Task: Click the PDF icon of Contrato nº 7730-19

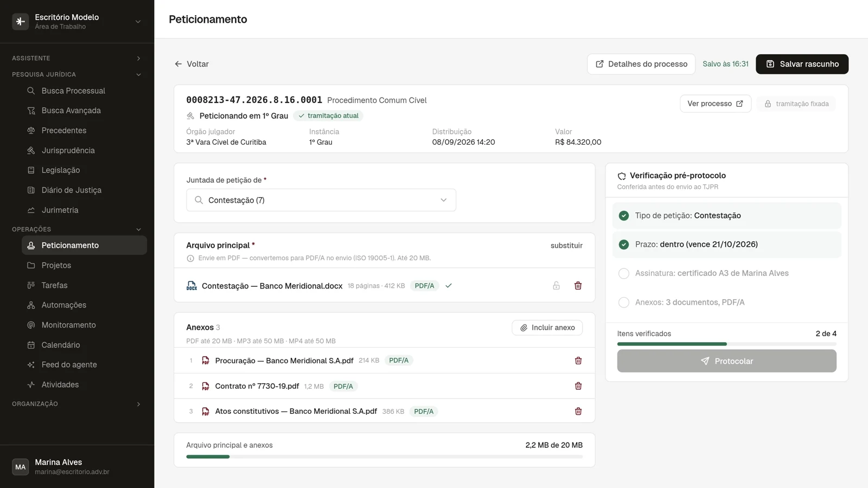Action: pyautogui.click(x=206, y=386)
